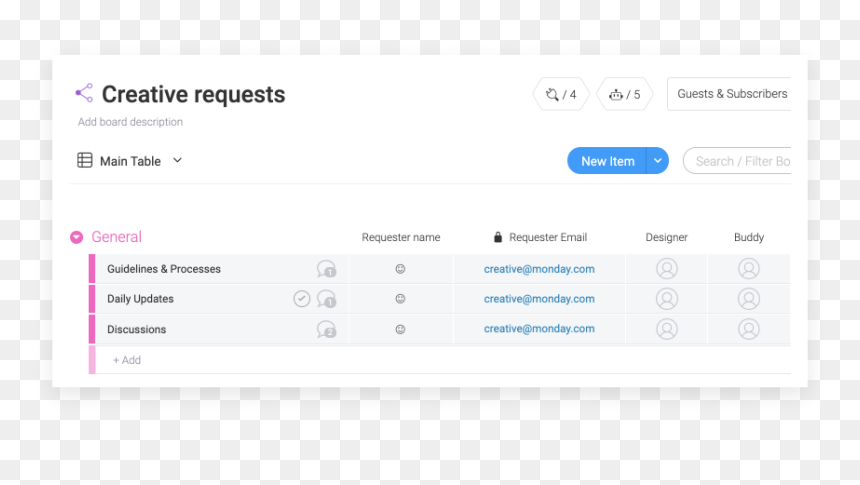This screenshot has width=860, height=485.
Task: Assign Buddy for Guidelines & Processes
Action: click(x=749, y=269)
